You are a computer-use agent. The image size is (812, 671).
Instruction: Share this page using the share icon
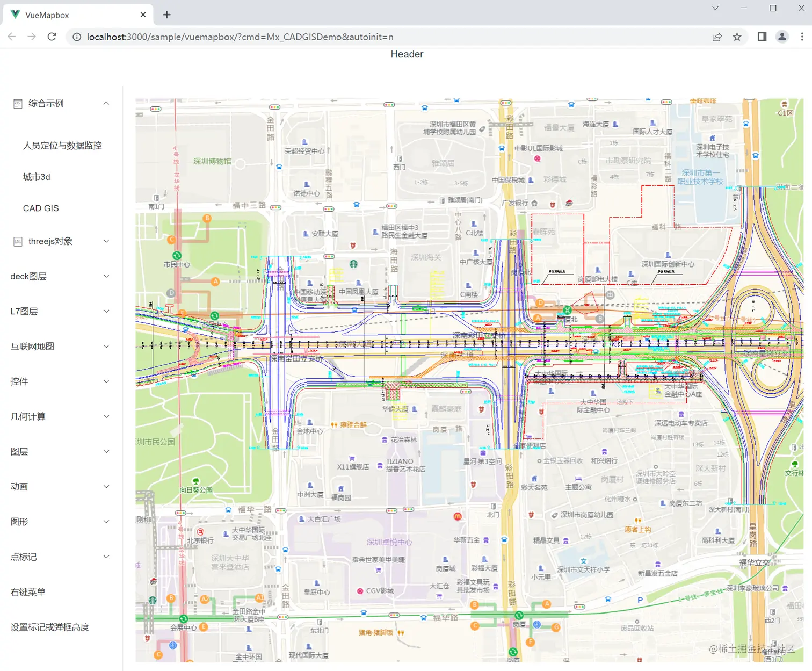pos(717,37)
